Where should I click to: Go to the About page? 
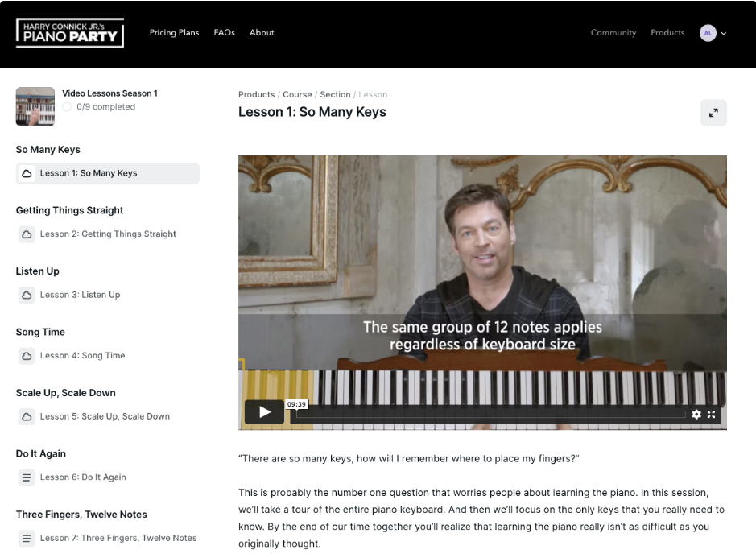[x=262, y=33]
